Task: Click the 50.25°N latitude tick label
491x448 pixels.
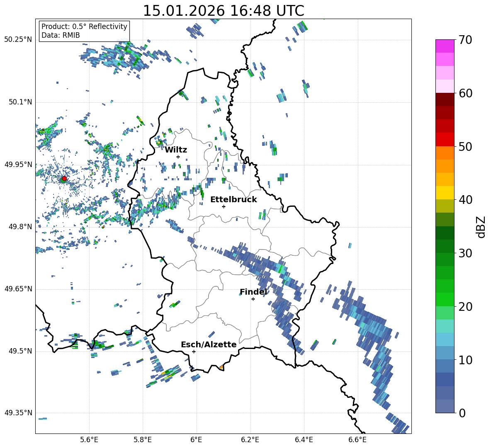Action: (18, 40)
